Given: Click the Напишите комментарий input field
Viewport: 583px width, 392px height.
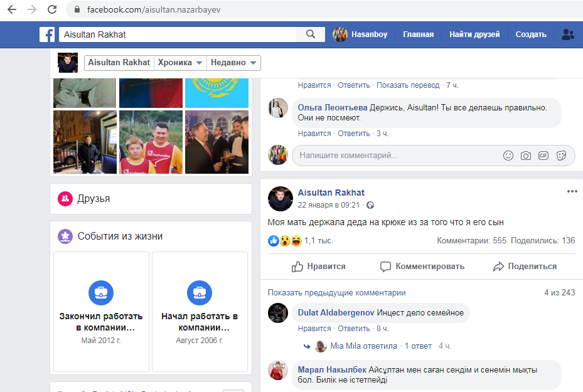Looking at the screenshot, I should tap(395, 156).
